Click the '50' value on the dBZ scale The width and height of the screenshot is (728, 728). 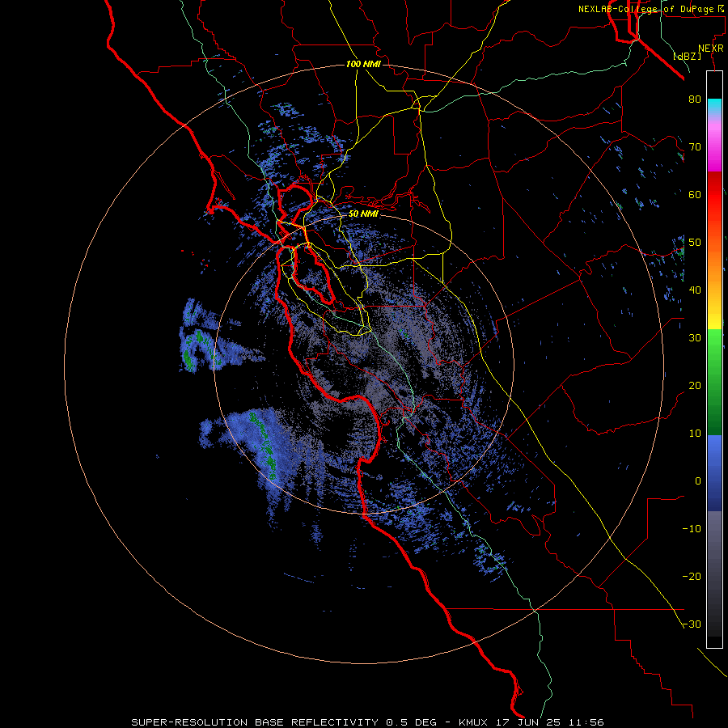(x=695, y=243)
